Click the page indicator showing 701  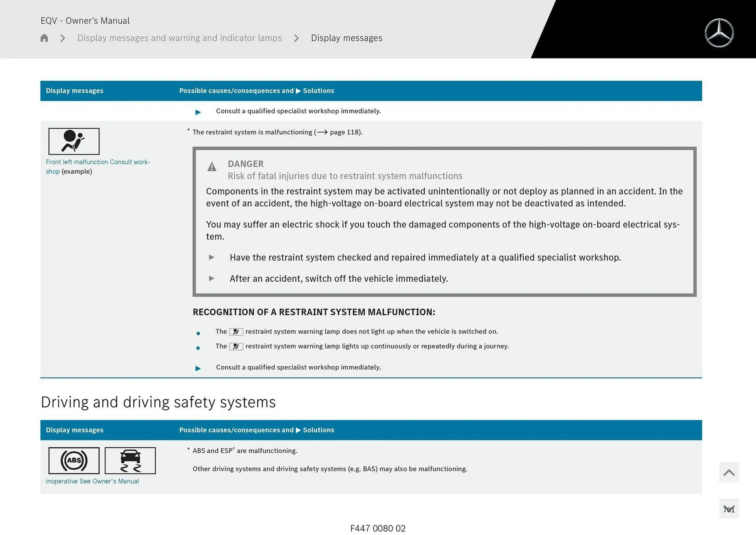(x=728, y=509)
